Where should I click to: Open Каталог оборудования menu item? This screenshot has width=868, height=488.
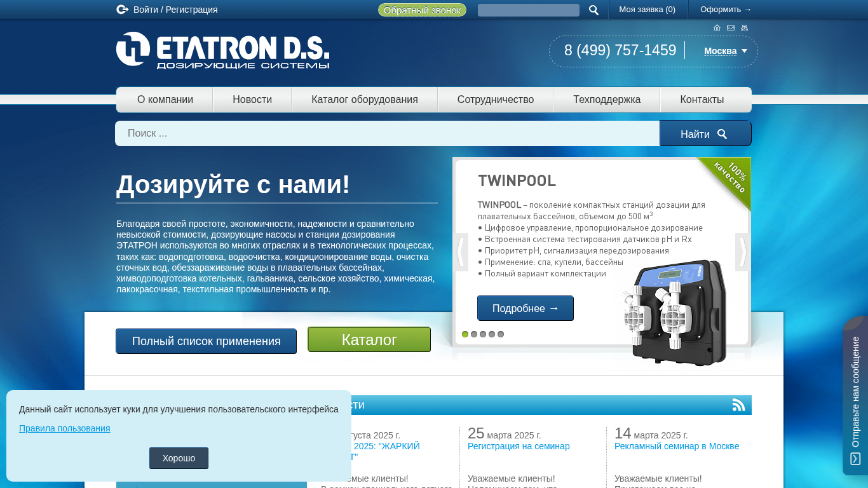point(365,100)
